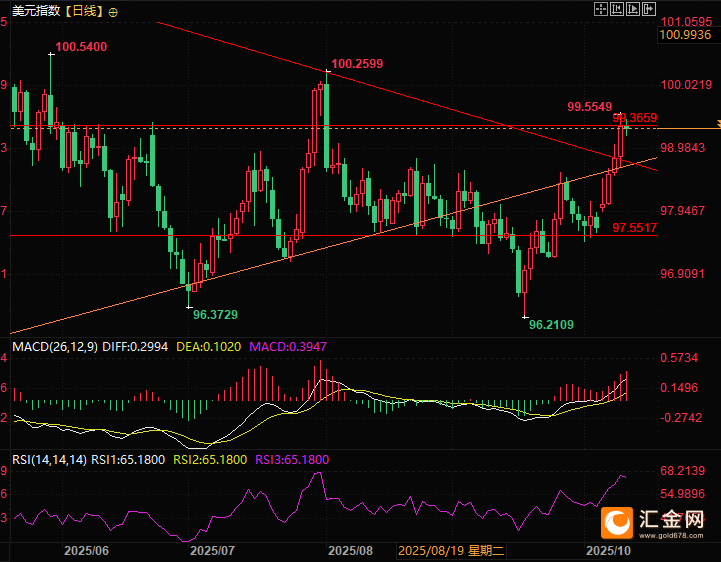Click the orange current-price marker at right edge
The height and width of the screenshot is (562, 721).
coord(718,124)
